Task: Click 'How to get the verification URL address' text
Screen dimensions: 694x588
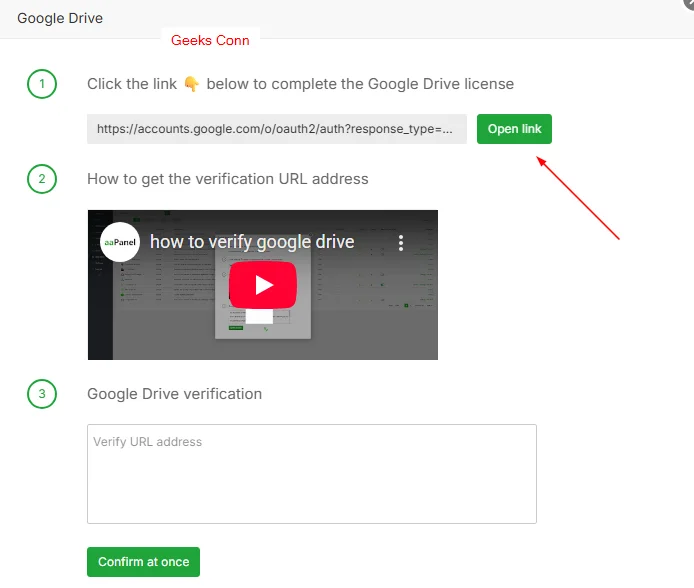Action: pyautogui.click(x=227, y=179)
